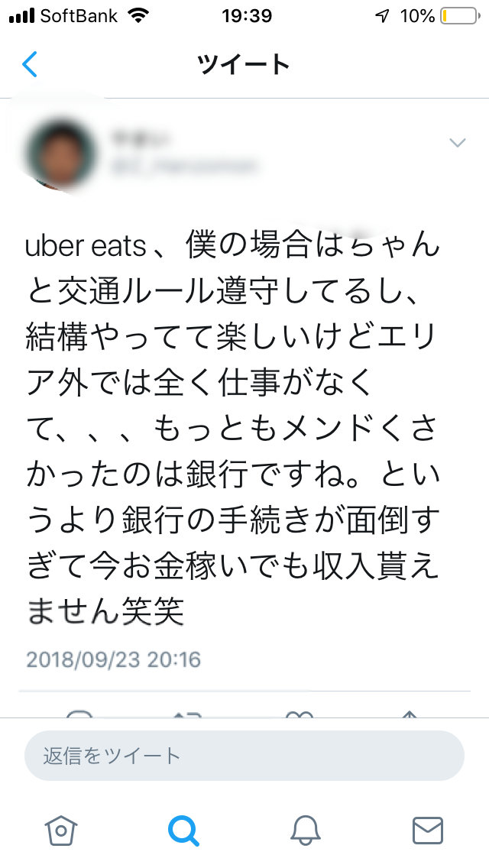Focus the 返信をツイート reply field

(x=244, y=756)
